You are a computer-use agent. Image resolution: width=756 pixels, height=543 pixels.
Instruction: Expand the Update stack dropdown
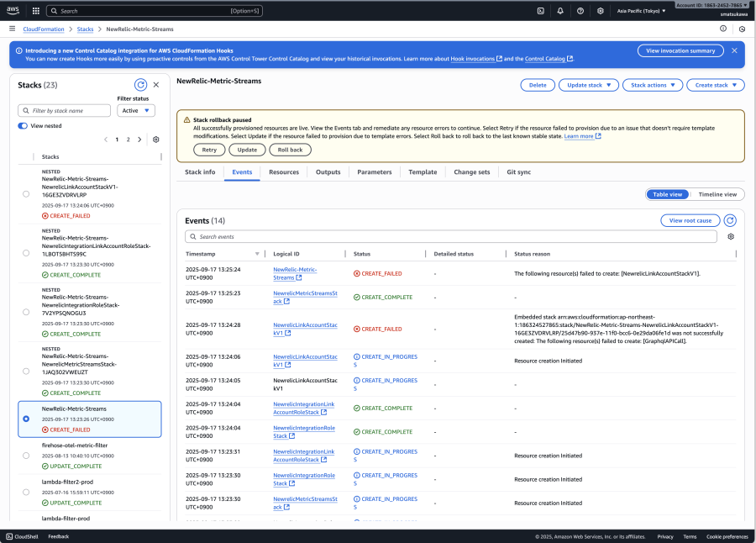click(589, 85)
